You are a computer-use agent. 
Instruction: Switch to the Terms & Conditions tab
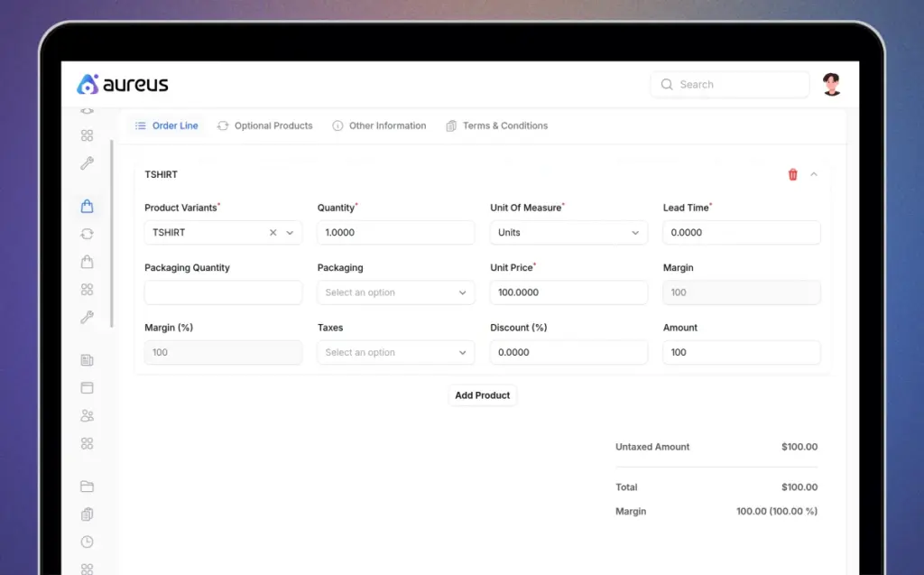[x=497, y=125]
